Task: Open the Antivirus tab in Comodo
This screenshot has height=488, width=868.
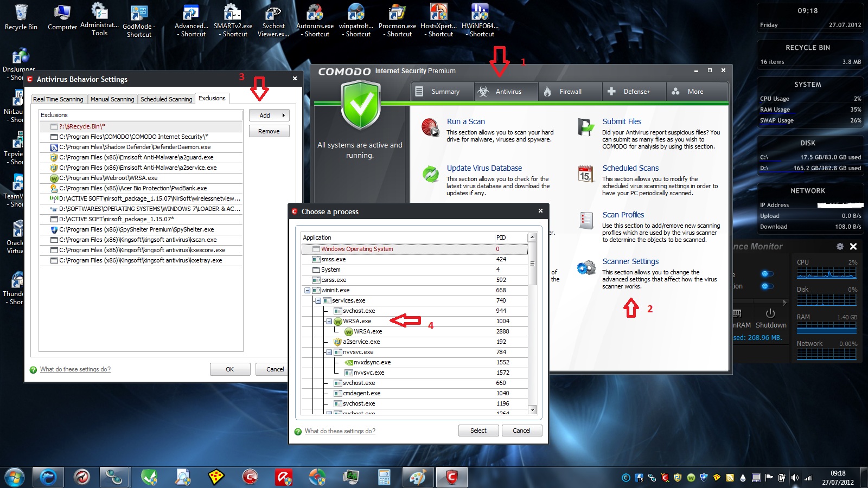Action: click(x=506, y=92)
